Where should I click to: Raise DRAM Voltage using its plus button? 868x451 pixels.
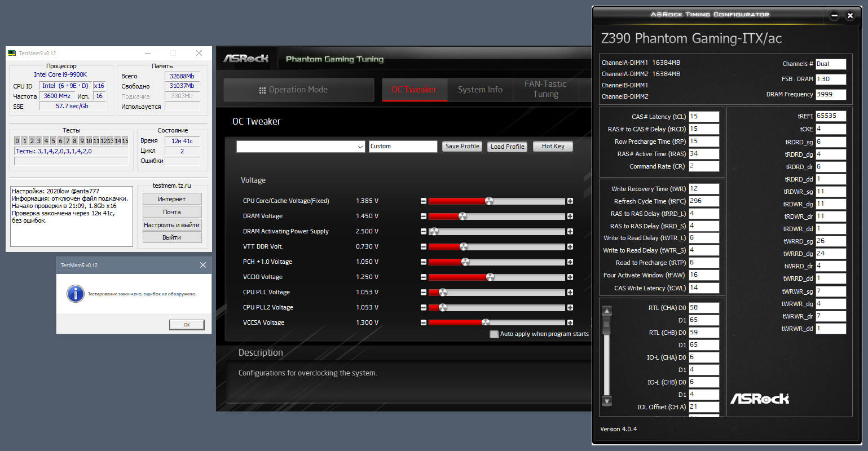570,216
